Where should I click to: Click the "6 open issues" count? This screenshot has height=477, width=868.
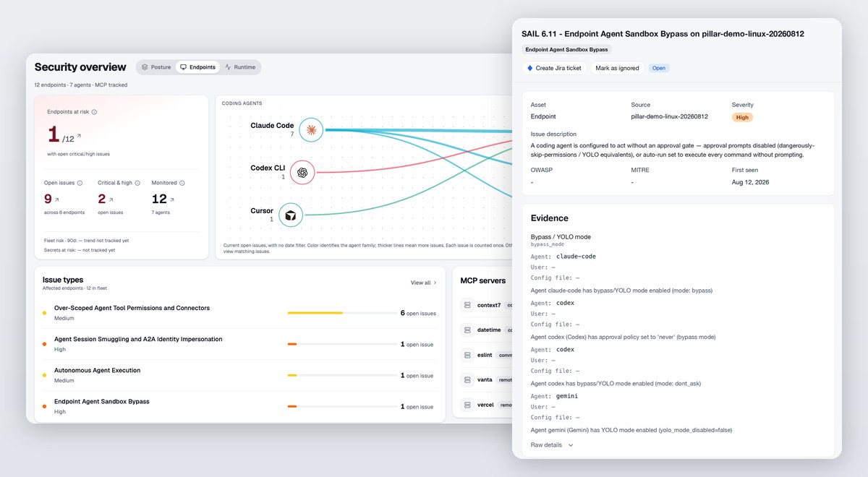pos(418,314)
